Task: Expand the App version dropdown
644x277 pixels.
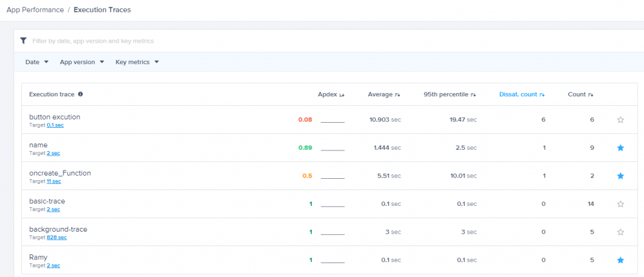Action: (81, 62)
